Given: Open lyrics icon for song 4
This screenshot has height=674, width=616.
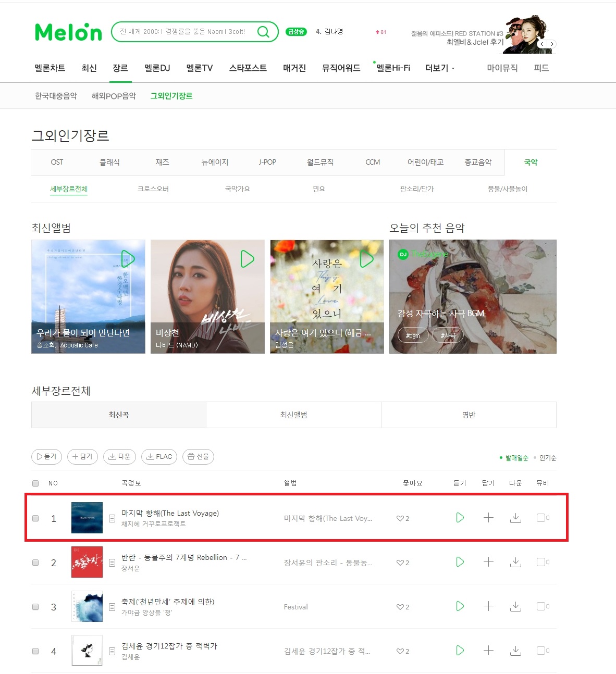Looking at the screenshot, I should point(112,651).
